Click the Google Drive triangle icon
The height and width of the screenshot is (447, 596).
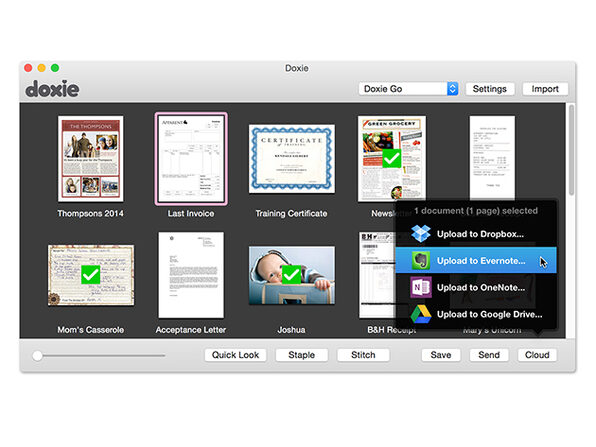coord(421,314)
